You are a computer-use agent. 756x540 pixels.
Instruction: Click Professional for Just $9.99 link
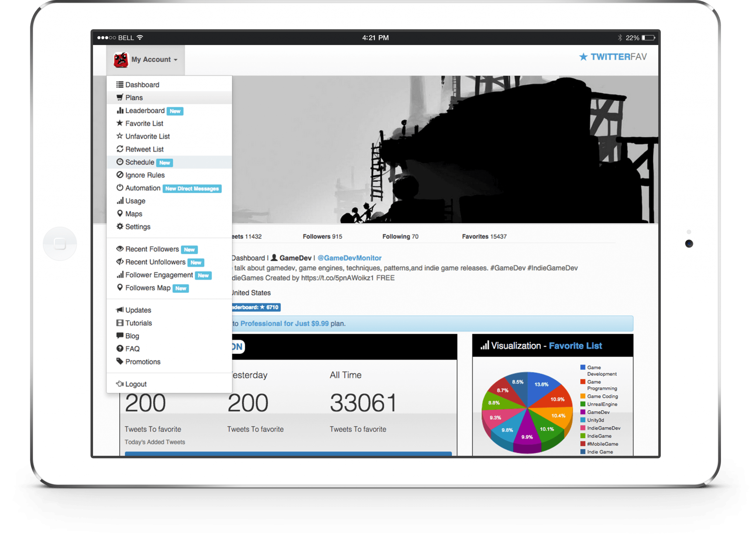[x=284, y=324]
